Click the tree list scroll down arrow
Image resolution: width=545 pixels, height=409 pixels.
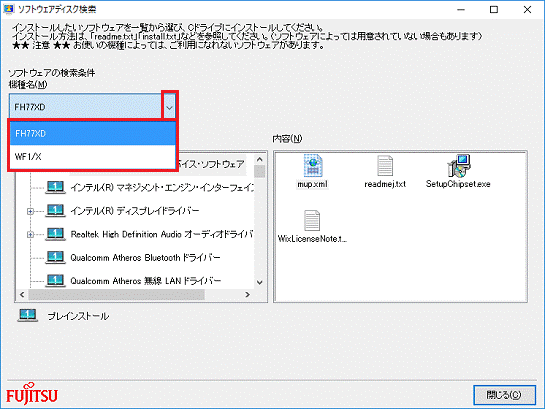click(260, 282)
